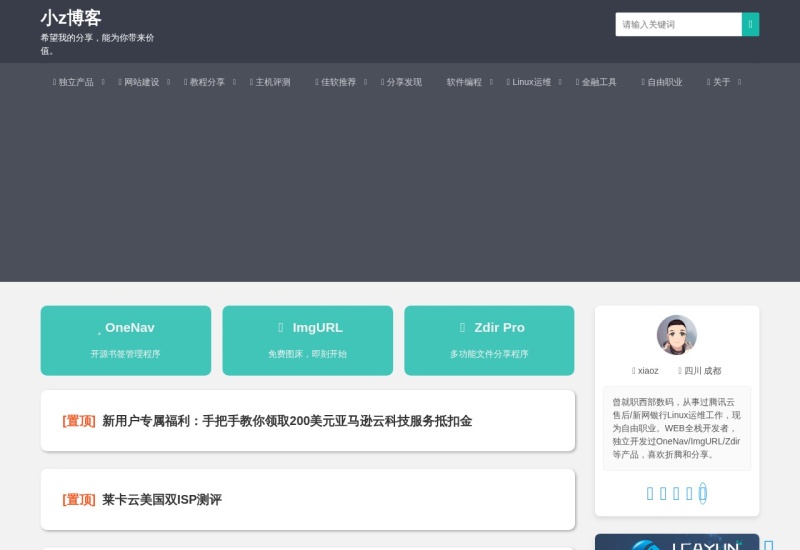This screenshot has height=550, width=800.
Task: Open the OneNav 开源书签管理程序 card
Action: coord(126,340)
